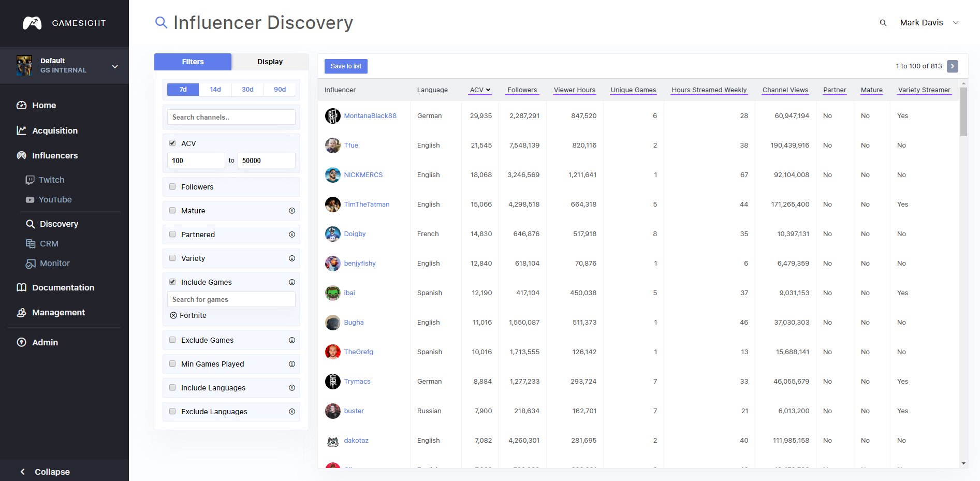
Task: Remove the Fortnite game filter
Action: coord(173,315)
